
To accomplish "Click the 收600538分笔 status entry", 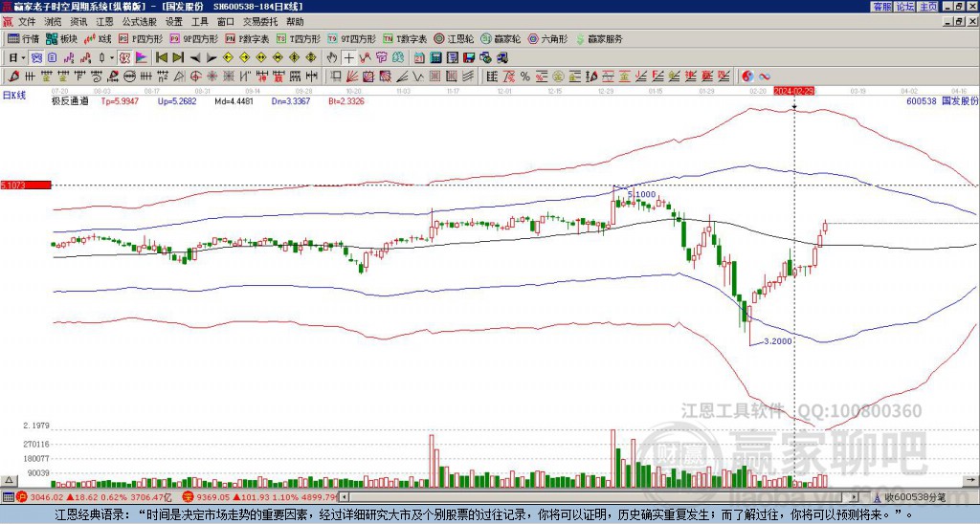I will point(910,498).
